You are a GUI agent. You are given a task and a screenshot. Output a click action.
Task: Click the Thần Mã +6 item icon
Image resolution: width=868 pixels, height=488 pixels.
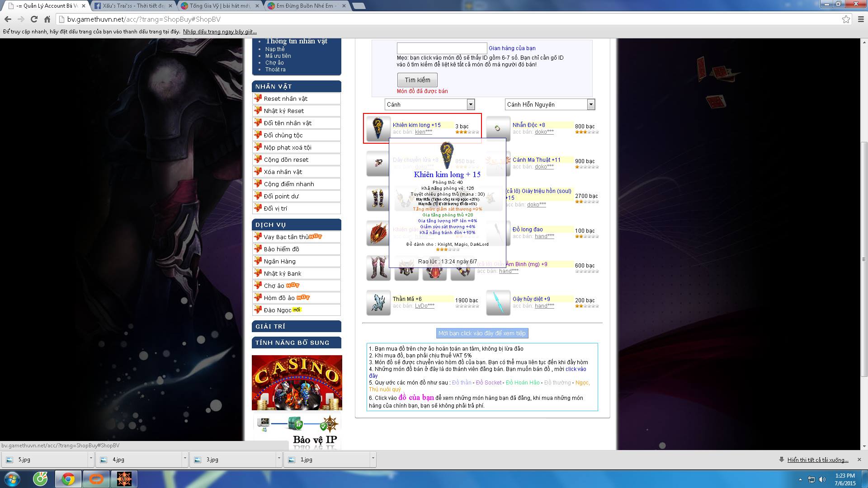pyautogui.click(x=378, y=303)
